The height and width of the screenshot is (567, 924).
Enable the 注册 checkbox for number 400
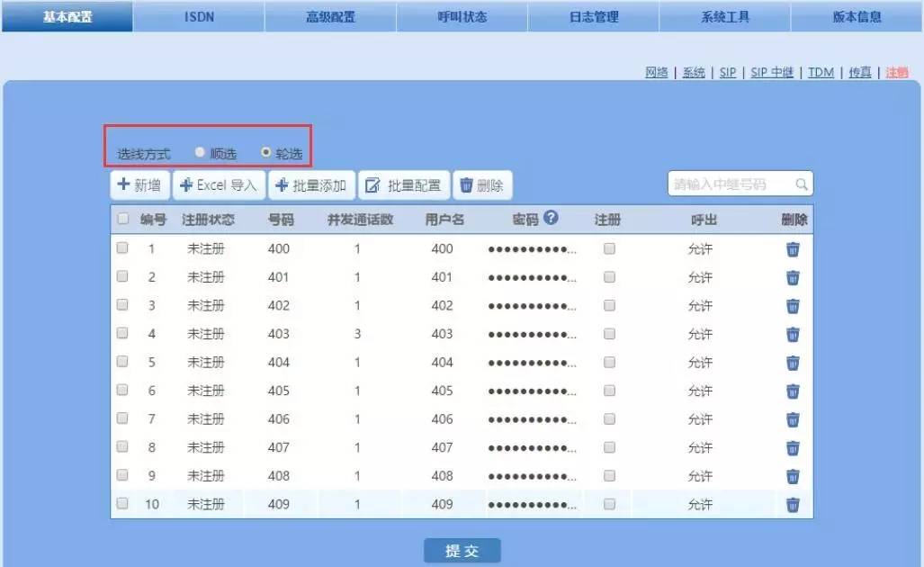click(x=609, y=249)
